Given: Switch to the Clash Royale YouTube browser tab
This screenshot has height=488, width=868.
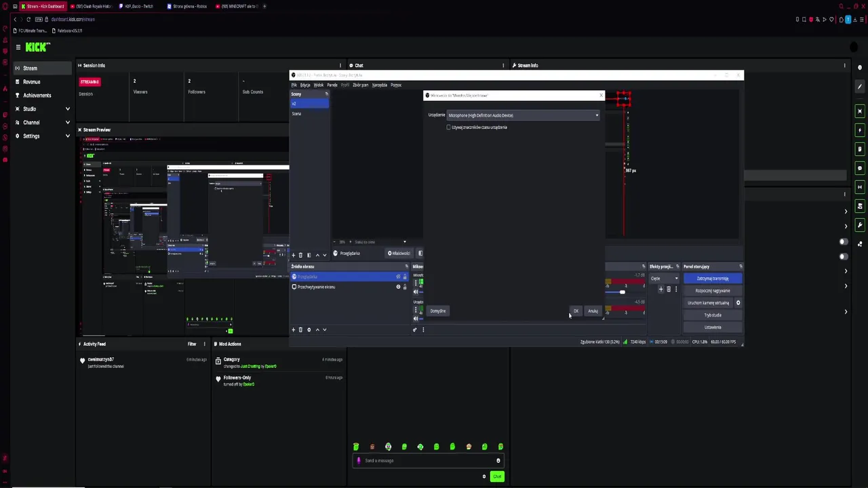Looking at the screenshot, I should tap(93, 6).
